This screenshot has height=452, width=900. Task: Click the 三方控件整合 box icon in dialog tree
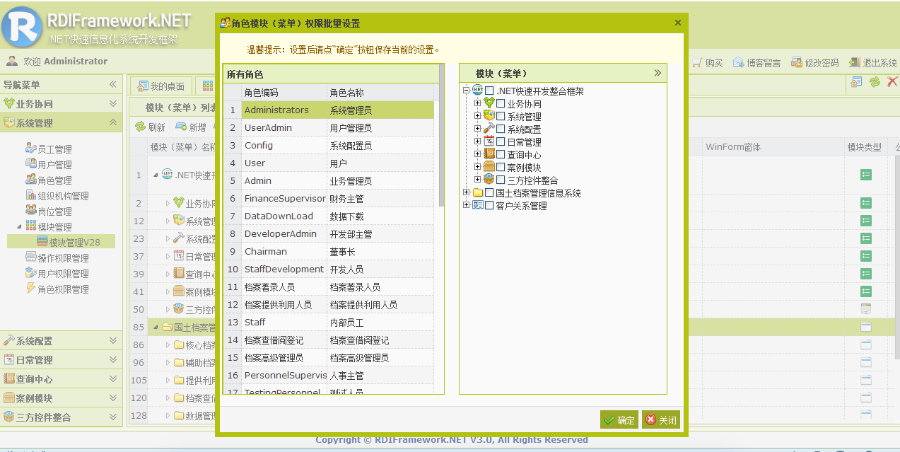489,179
